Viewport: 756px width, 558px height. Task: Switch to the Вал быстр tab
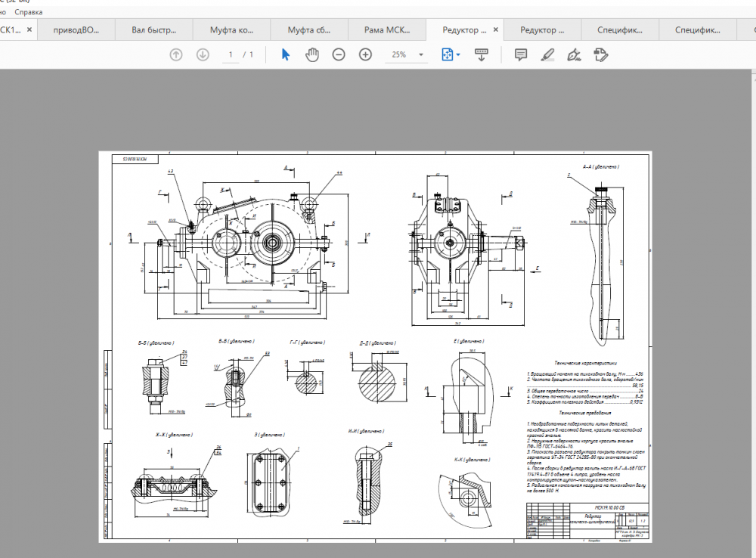click(153, 31)
